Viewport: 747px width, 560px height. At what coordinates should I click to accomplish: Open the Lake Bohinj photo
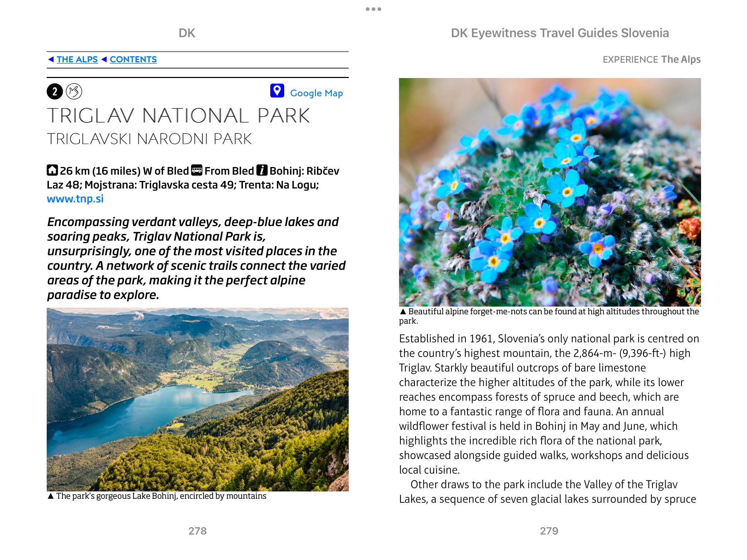[x=197, y=399]
